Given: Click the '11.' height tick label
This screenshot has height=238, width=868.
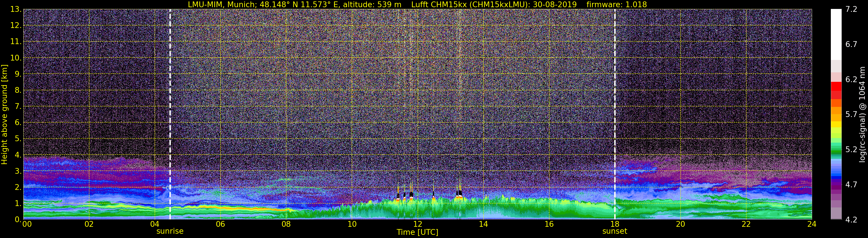Looking at the screenshot, I should point(16,41).
